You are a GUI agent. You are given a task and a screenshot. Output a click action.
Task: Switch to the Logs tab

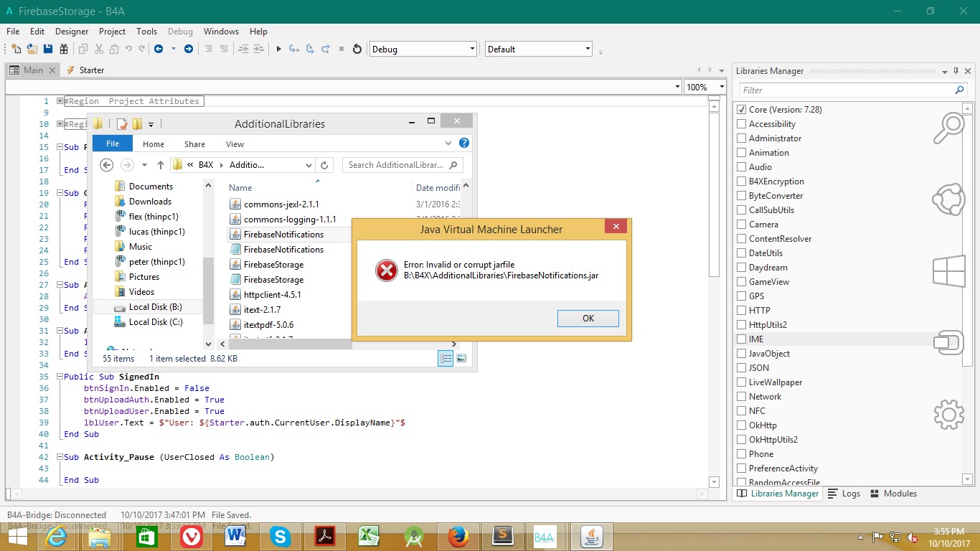(844, 494)
